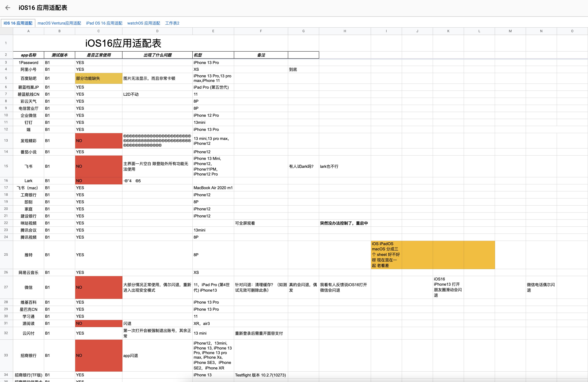This screenshot has height=382, width=588.
Task: Click the 出现了什么问题 header cell
Action: (x=157, y=55)
